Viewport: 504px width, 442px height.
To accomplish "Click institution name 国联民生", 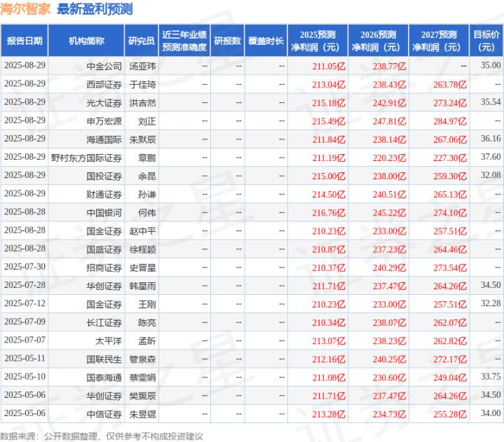I will click(104, 359).
